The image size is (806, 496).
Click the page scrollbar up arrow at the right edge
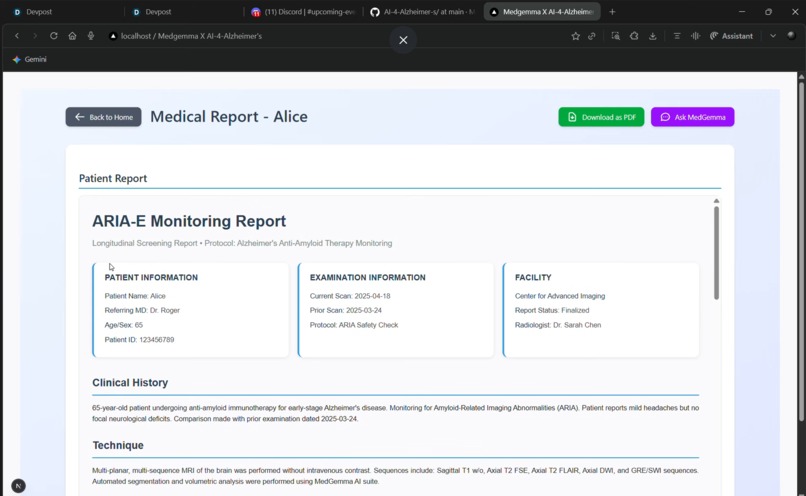tap(801, 77)
